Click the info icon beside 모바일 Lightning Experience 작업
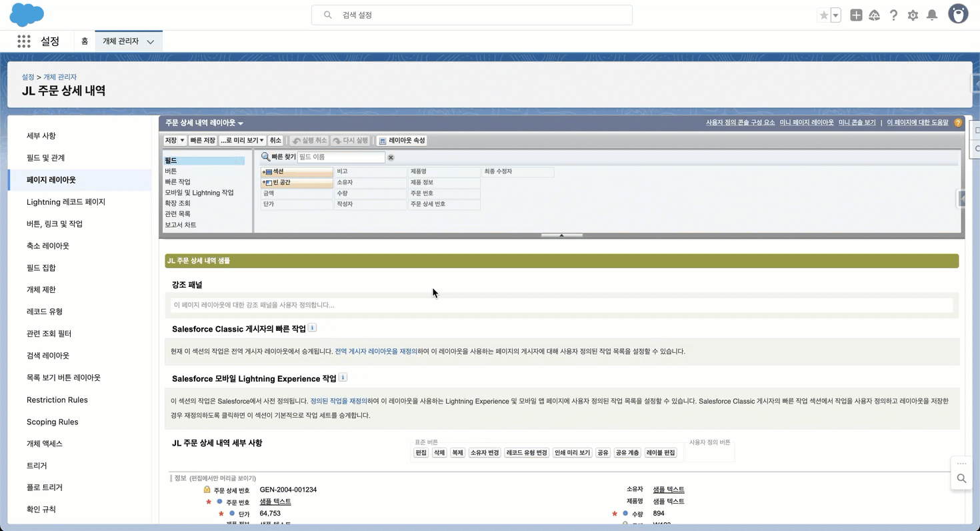This screenshot has height=531, width=980. point(343,378)
